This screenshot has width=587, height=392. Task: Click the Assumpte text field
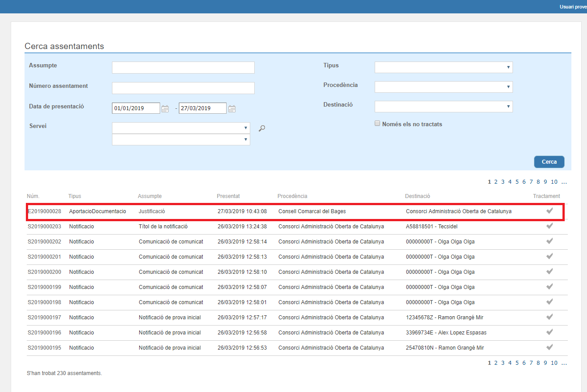tap(183, 67)
